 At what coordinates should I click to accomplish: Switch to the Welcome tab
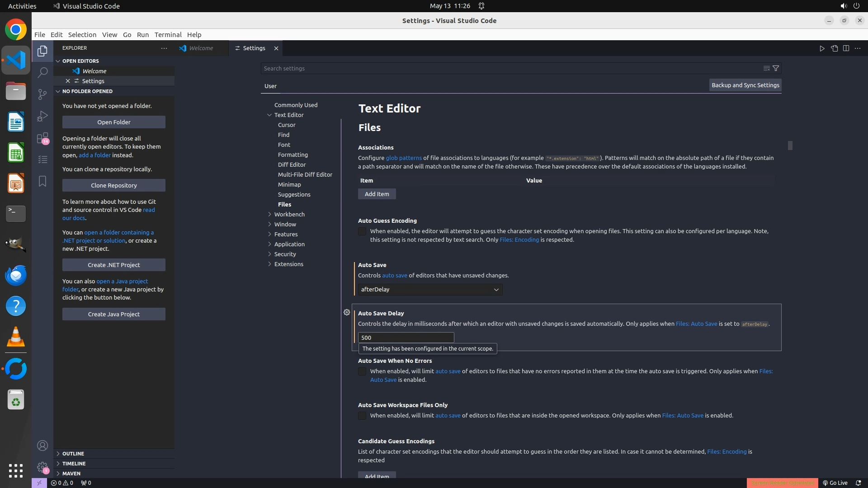pyautogui.click(x=201, y=48)
